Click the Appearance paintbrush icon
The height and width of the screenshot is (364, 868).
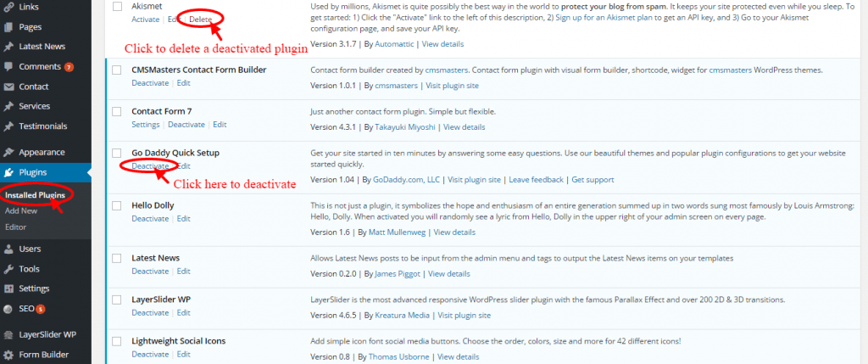click(x=8, y=153)
